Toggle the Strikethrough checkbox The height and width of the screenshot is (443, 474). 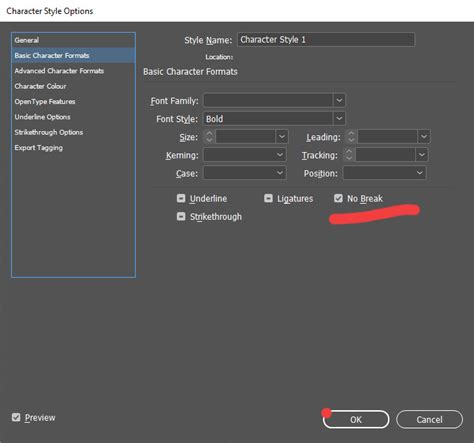click(181, 217)
